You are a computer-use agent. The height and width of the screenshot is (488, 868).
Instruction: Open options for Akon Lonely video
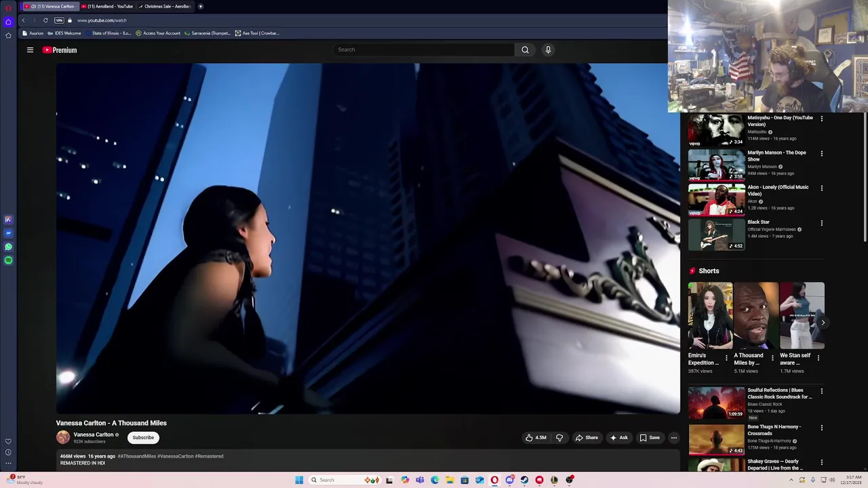tap(822, 188)
